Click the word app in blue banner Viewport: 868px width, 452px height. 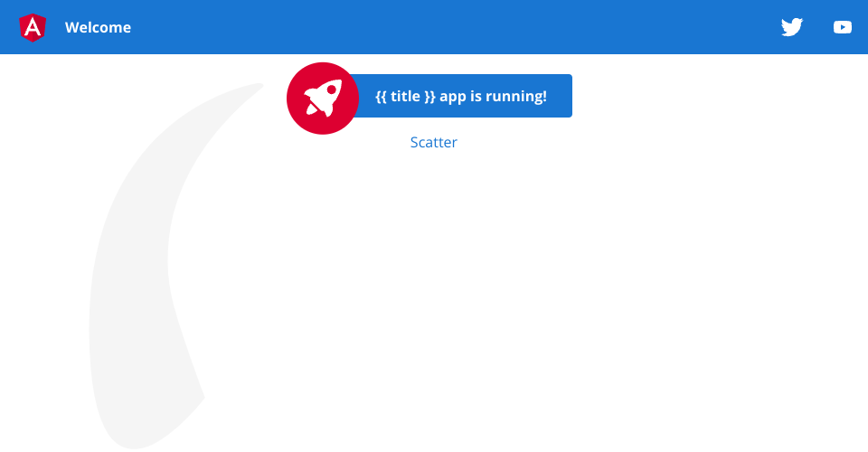pyautogui.click(x=453, y=97)
